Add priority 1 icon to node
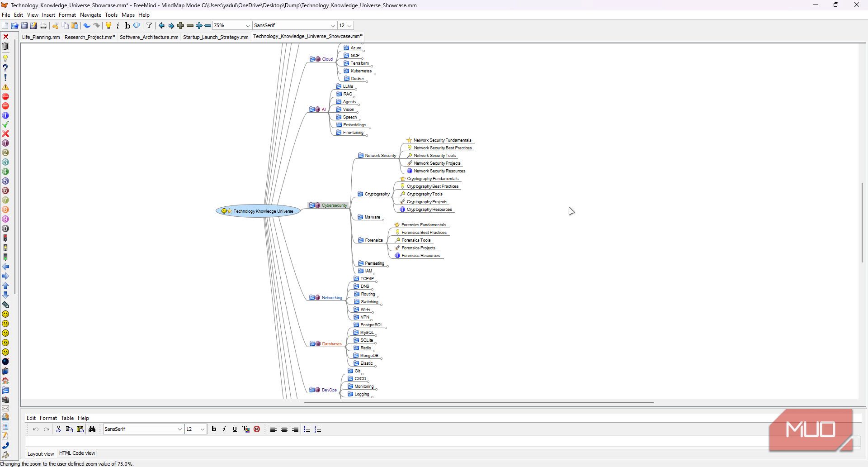This screenshot has height=467, width=868. tap(5, 143)
